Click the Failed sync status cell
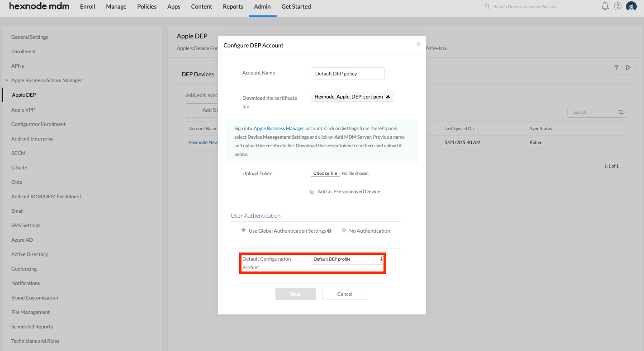The image size is (644, 351). click(x=536, y=142)
